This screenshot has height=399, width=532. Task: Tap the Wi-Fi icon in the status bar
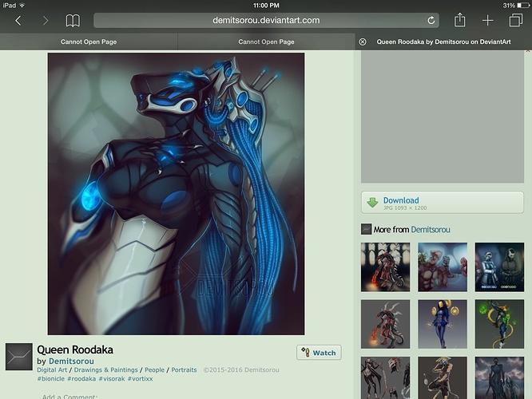22,6
